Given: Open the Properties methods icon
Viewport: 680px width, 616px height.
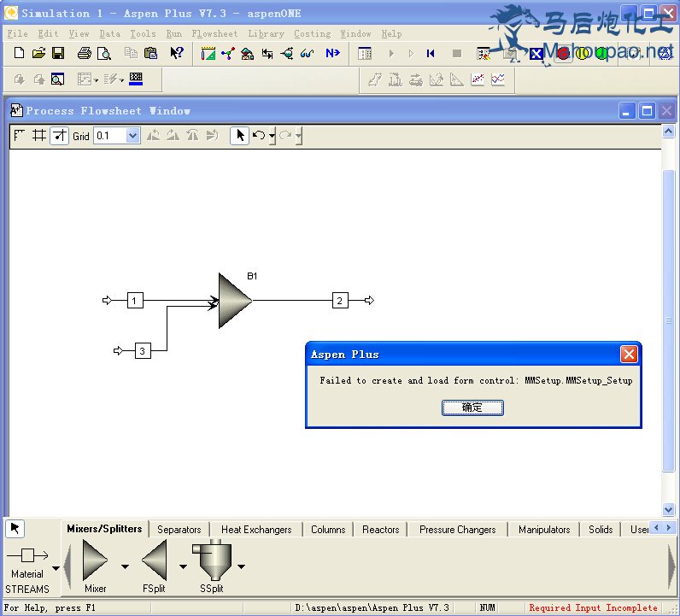Looking at the screenshot, I should click(247, 53).
